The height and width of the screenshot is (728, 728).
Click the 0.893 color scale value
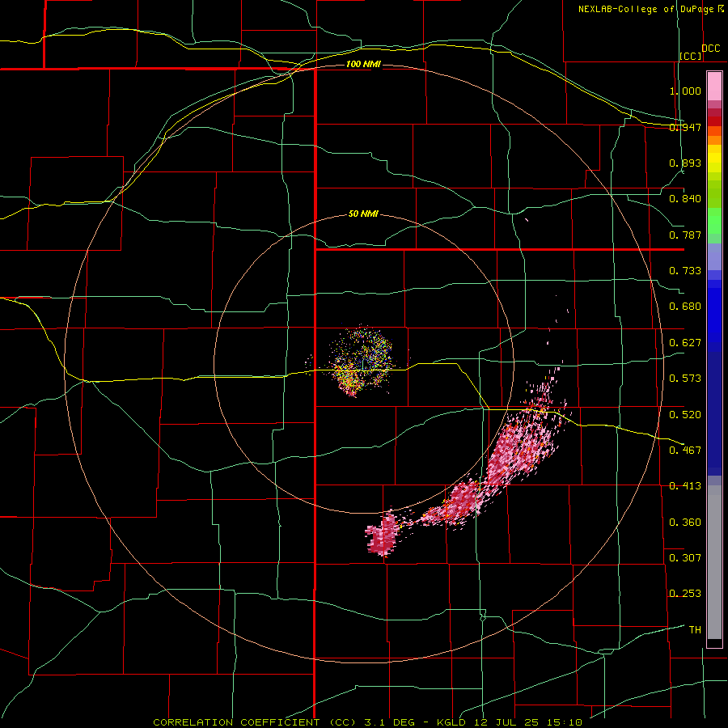(685, 163)
